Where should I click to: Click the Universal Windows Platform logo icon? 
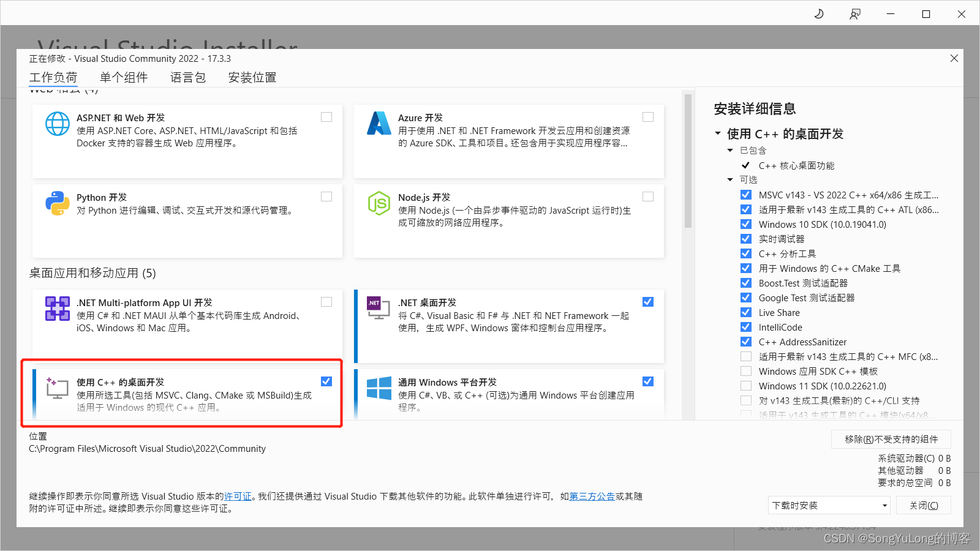[x=379, y=388]
